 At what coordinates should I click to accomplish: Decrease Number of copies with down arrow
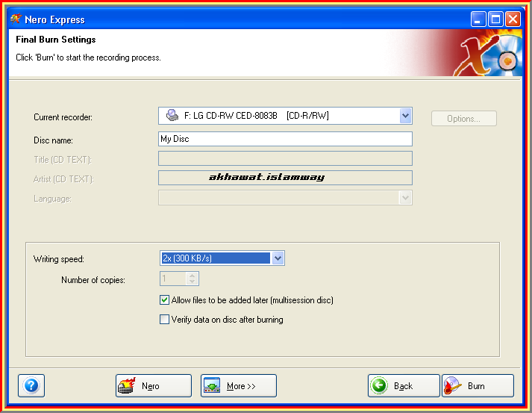193,282
